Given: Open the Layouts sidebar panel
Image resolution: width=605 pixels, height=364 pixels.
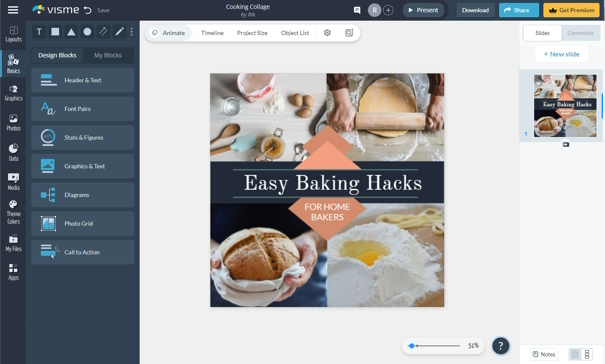Looking at the screenshot, I should [14, 34].
